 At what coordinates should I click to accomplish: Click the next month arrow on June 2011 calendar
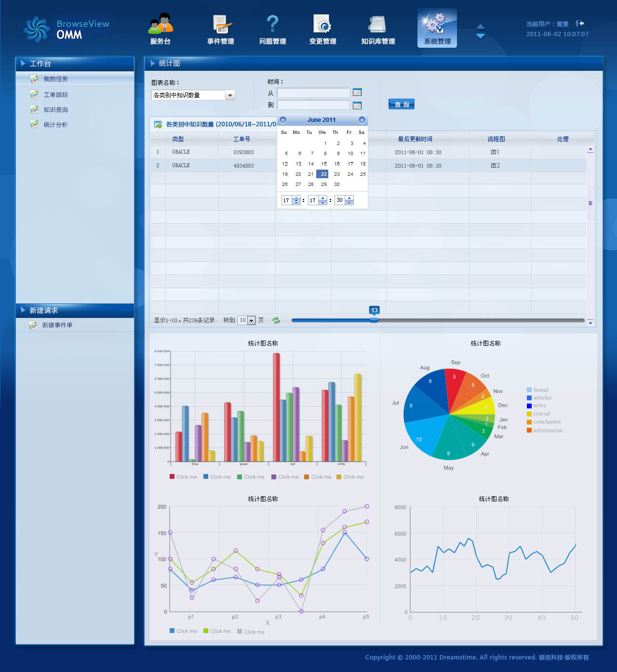[362, 120]
